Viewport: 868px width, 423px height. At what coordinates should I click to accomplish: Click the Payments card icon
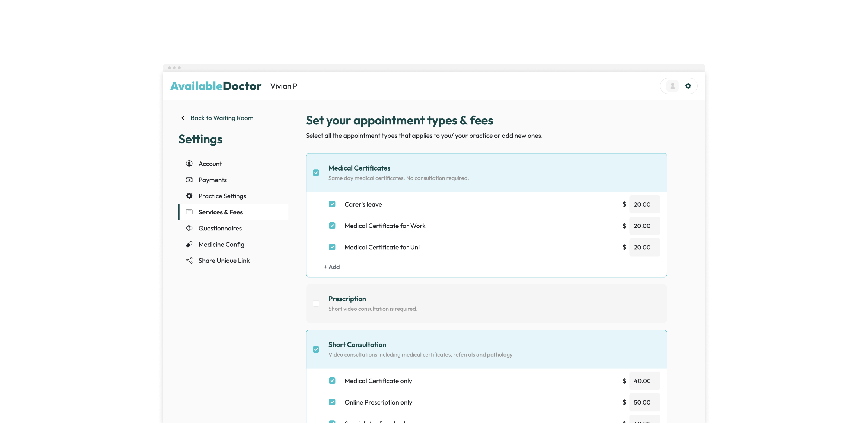[x=189, y=180]
